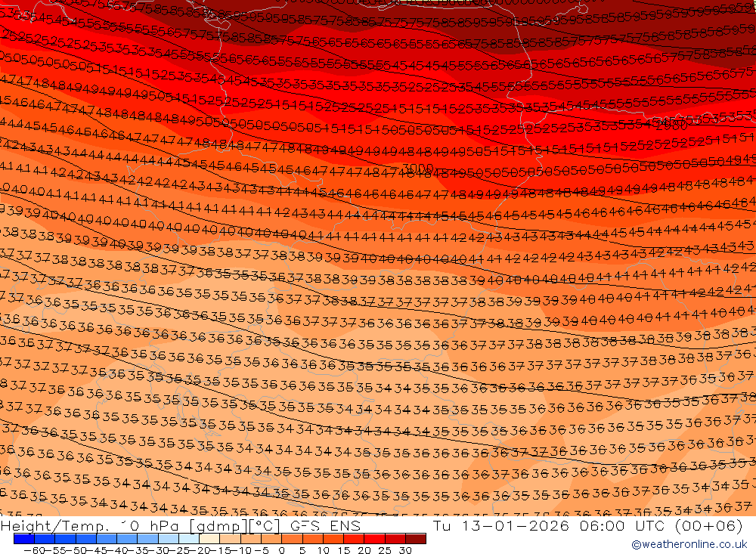
Task: Click the pale cream swatch right of -20
Action: point(209,539)
